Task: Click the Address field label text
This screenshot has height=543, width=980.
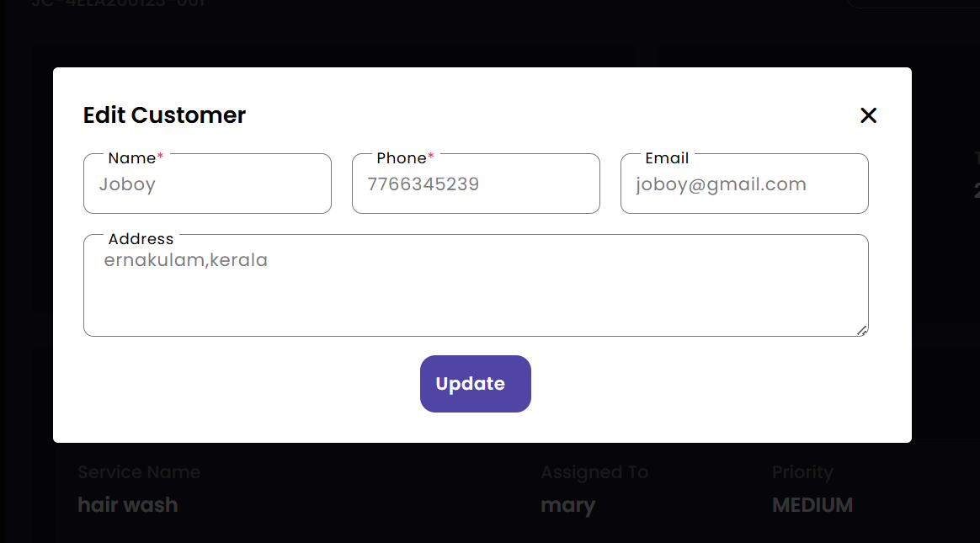Action: coord(141,239)
